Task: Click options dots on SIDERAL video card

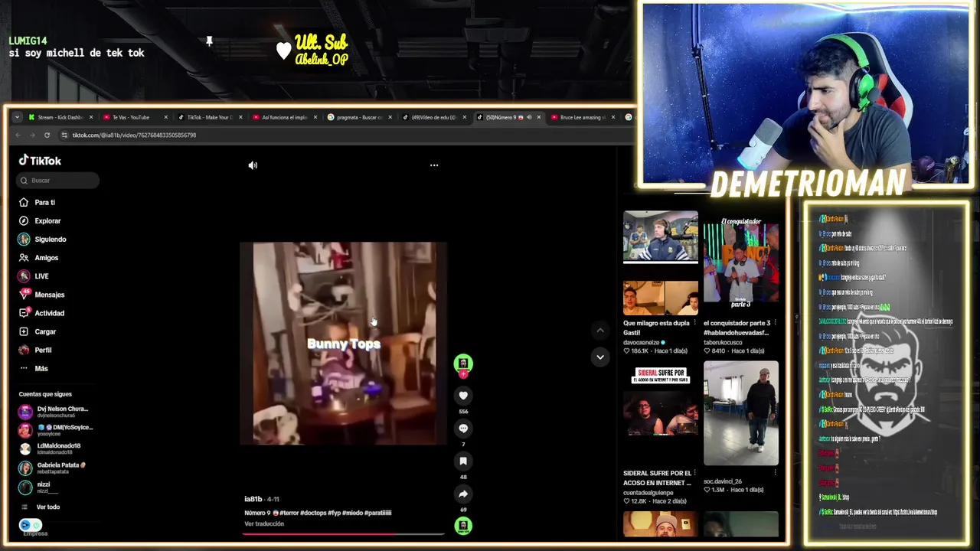Action: [694, 474]
